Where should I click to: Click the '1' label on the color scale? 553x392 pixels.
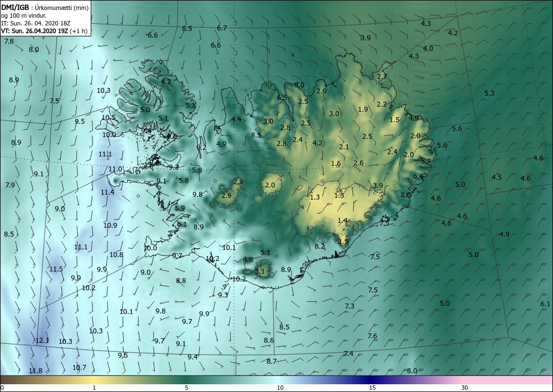(94, 388)
